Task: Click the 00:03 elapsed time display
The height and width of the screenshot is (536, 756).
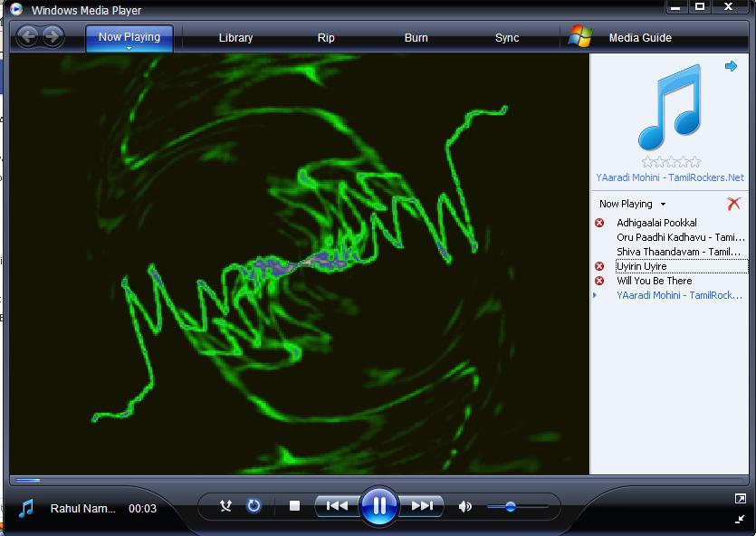Action: (142, 509)
